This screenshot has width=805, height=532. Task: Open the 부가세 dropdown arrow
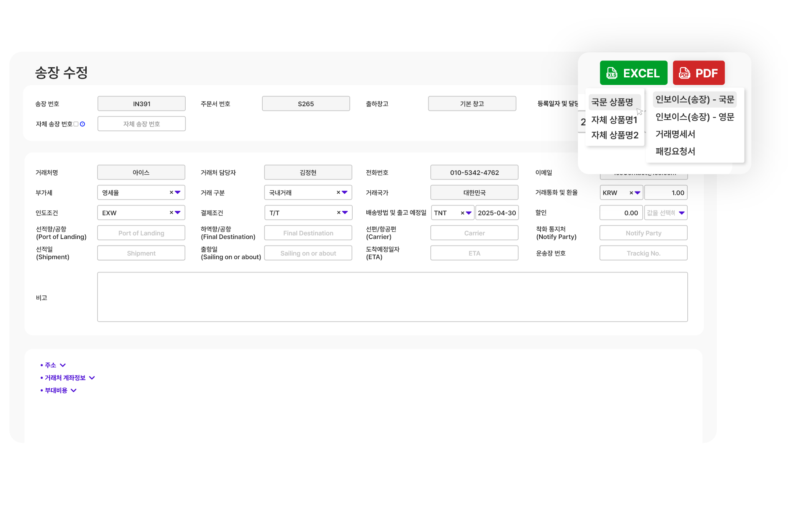pos(178,192)
